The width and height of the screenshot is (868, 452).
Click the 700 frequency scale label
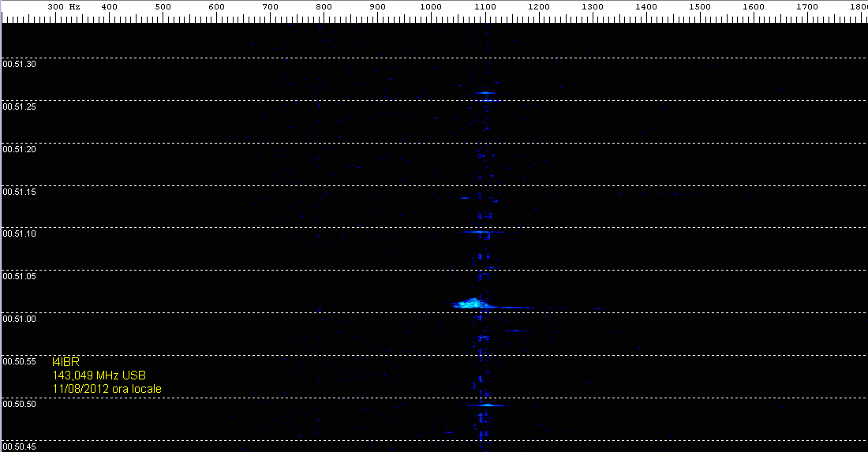(x=270, y=6)
